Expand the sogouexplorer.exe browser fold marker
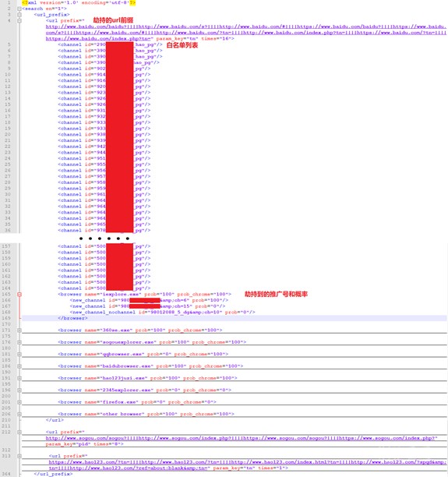This screenshot has height=477, width=448. [19, 342]
